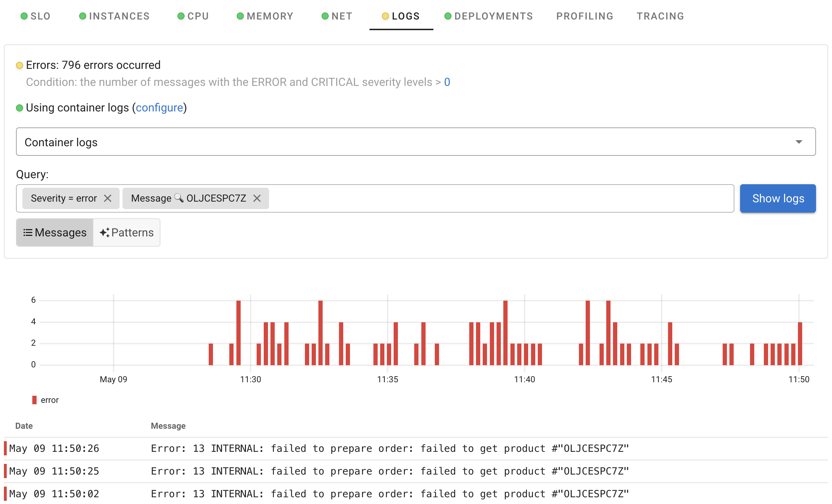832x504 pixels.
Task: Click the green status dot on Memory tab
Action: [240, 16]
